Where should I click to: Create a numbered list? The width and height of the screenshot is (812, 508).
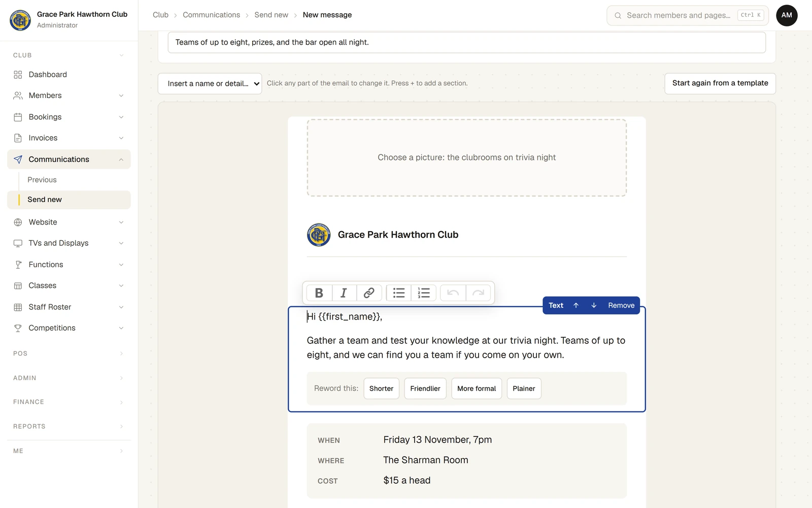[424, 293]
